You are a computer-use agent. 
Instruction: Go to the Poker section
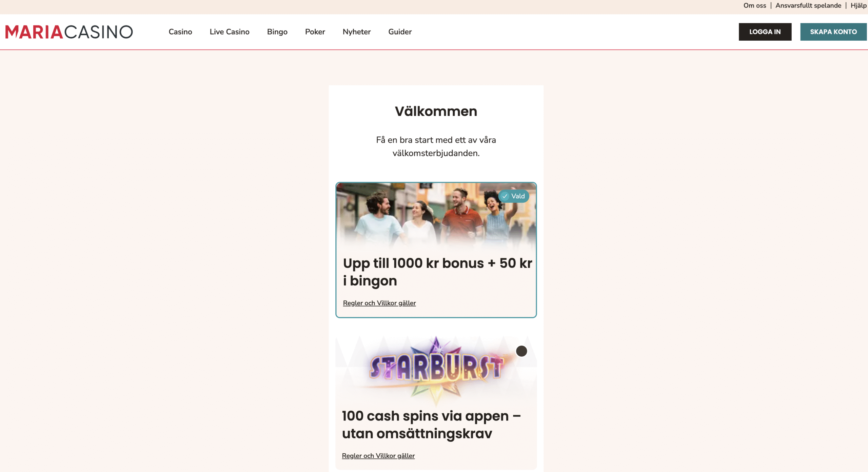[315, 32]
